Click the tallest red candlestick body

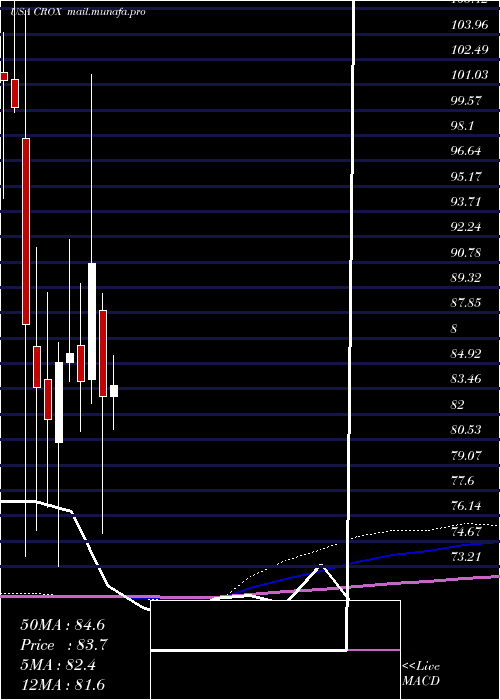pos(26,231)
